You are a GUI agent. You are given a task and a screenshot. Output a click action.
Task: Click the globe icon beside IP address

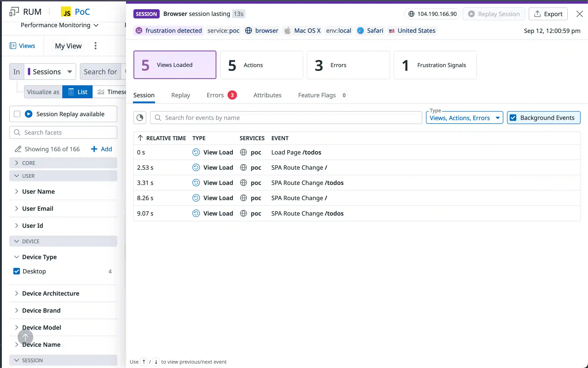411,14
